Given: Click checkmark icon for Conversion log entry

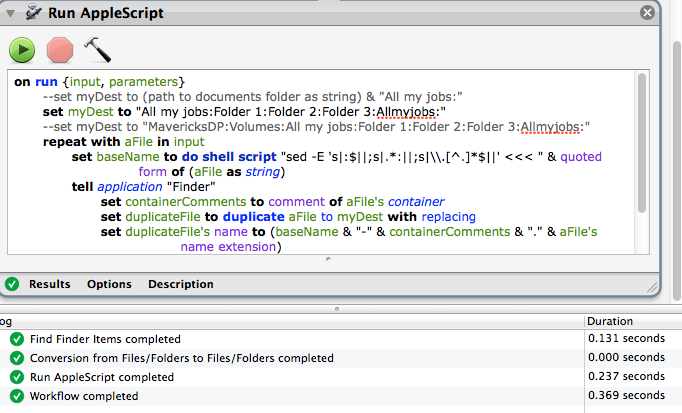Looking at the screenshot, I should click(x=17, y=358).
